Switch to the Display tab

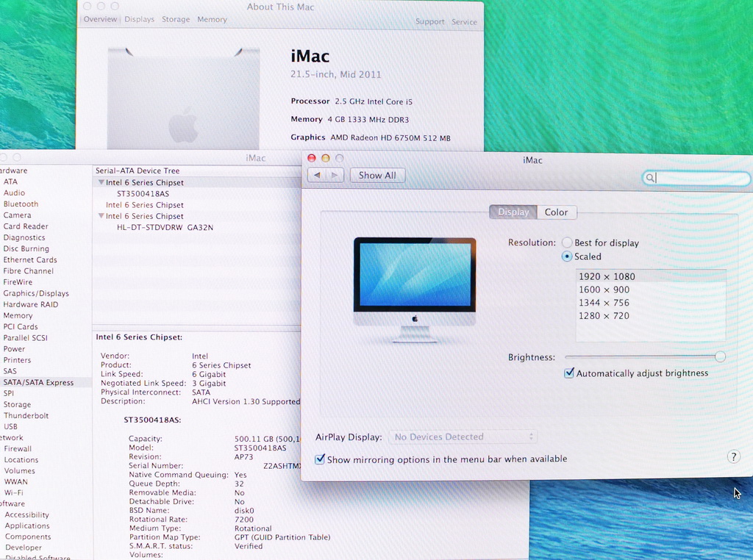(x=513, y=212)
